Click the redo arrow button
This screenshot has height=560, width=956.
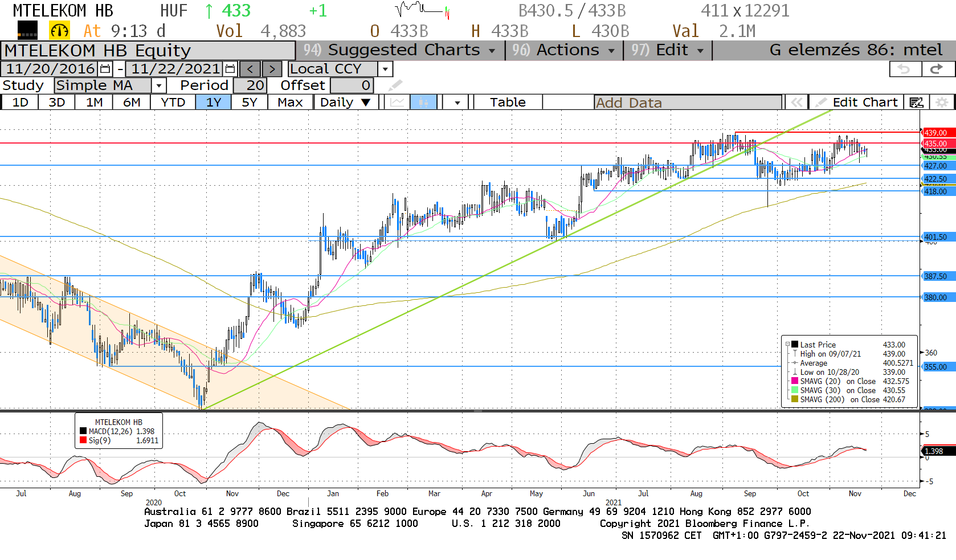(x=937, y=69)
